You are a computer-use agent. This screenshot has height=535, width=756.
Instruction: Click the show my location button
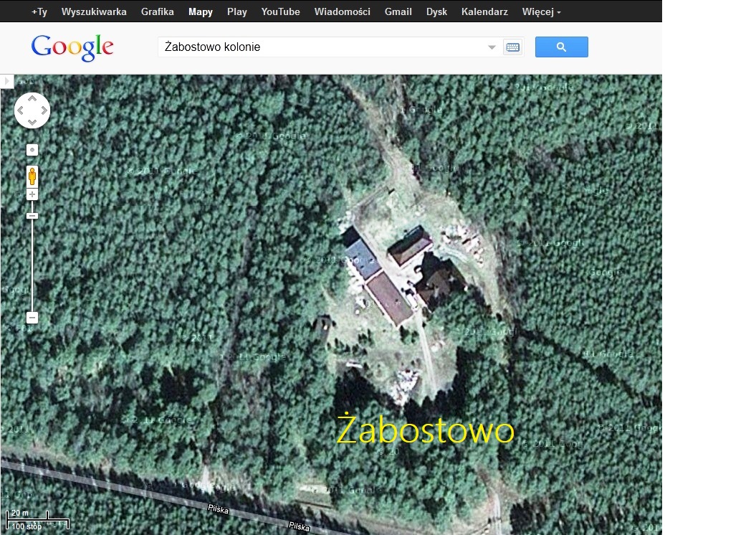32,150
